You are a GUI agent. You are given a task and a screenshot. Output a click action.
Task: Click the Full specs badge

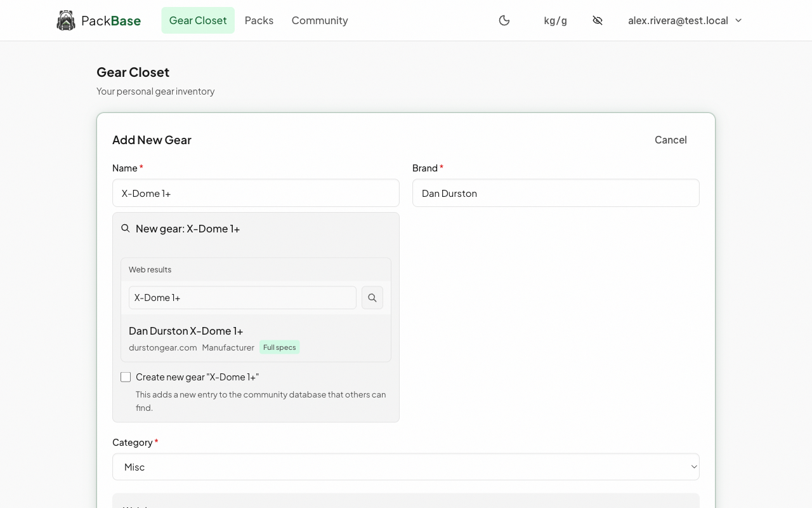(280, 347)
